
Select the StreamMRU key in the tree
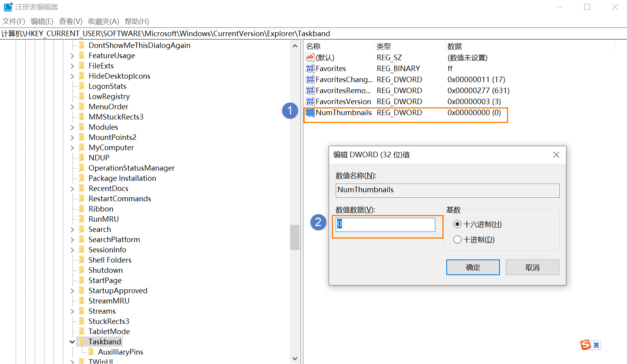(109, 301)
